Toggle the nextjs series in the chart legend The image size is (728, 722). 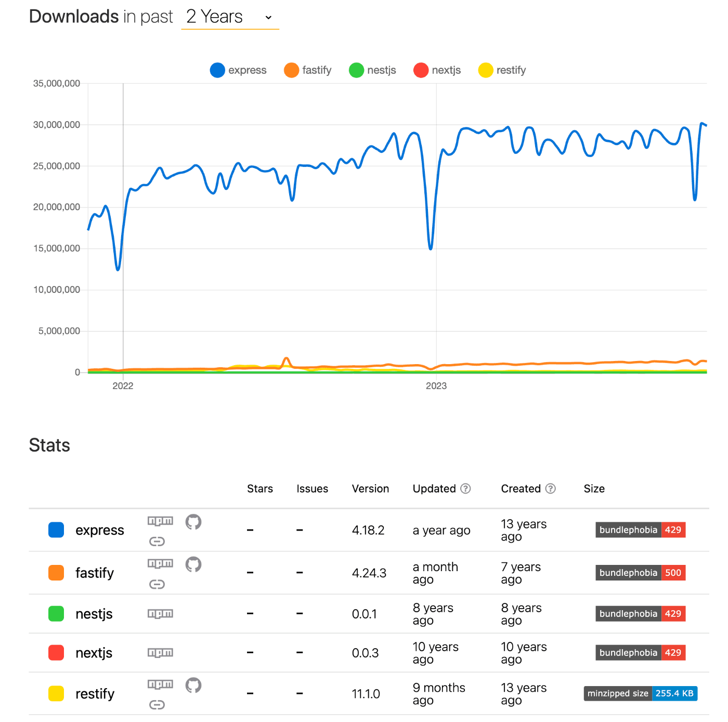pyautogui.click(x=437, y=70)
